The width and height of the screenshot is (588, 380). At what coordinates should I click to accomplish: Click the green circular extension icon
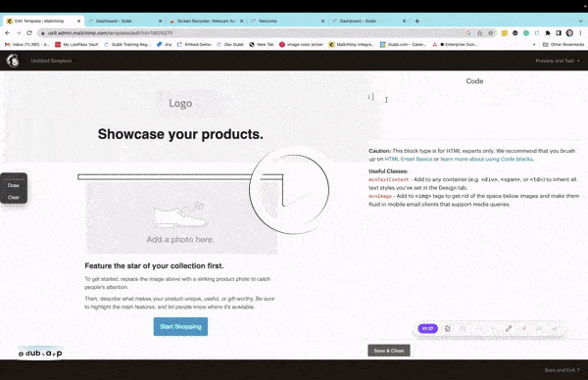pos(526,33)
